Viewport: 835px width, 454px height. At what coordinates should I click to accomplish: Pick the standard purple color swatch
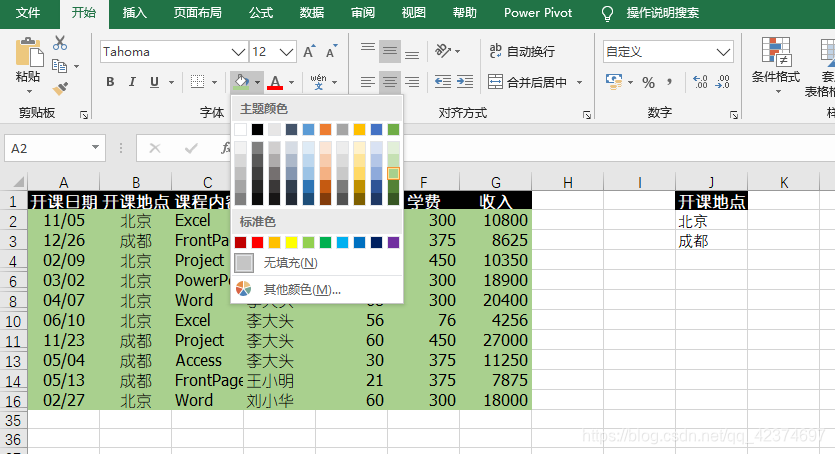tap(394, 243)
